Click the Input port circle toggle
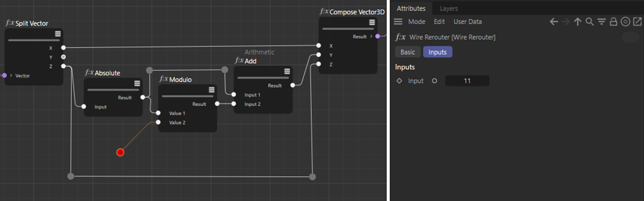The image size is (644, 201). 434,81
